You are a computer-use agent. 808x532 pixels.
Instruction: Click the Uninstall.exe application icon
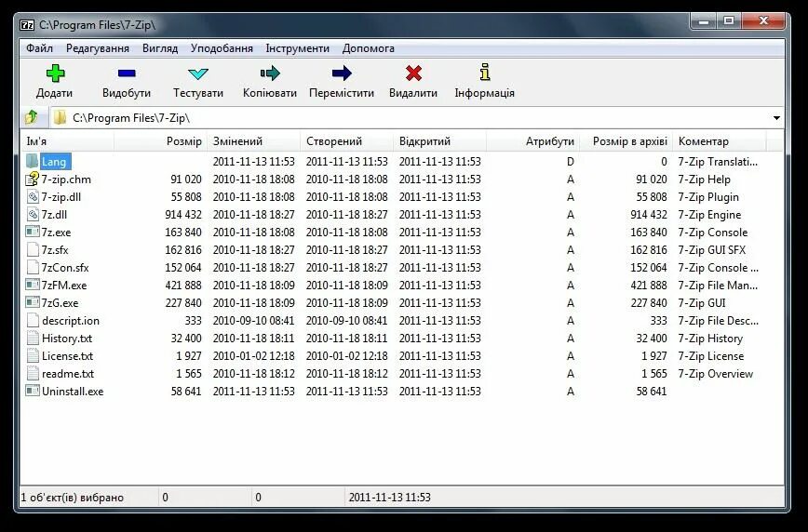(33, 391)
